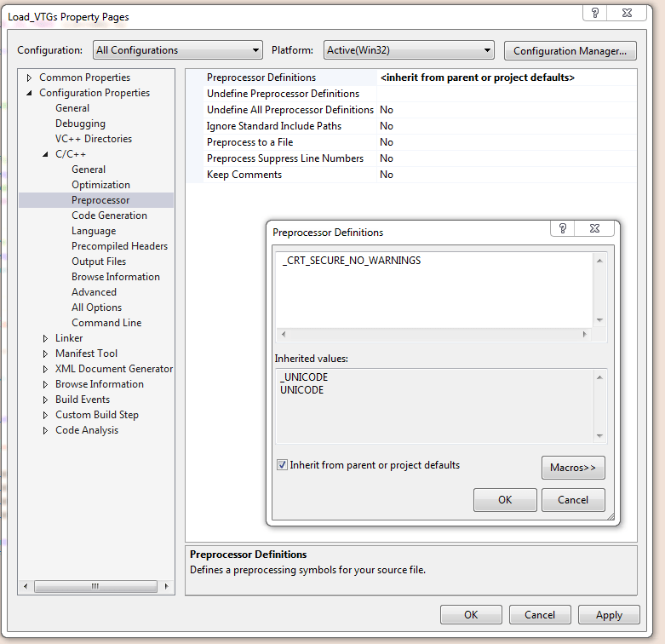Viewport: 665px width, 644px height.
Task: Click OK at the Property Pages bottom
Action: click(x=471, y=615)
